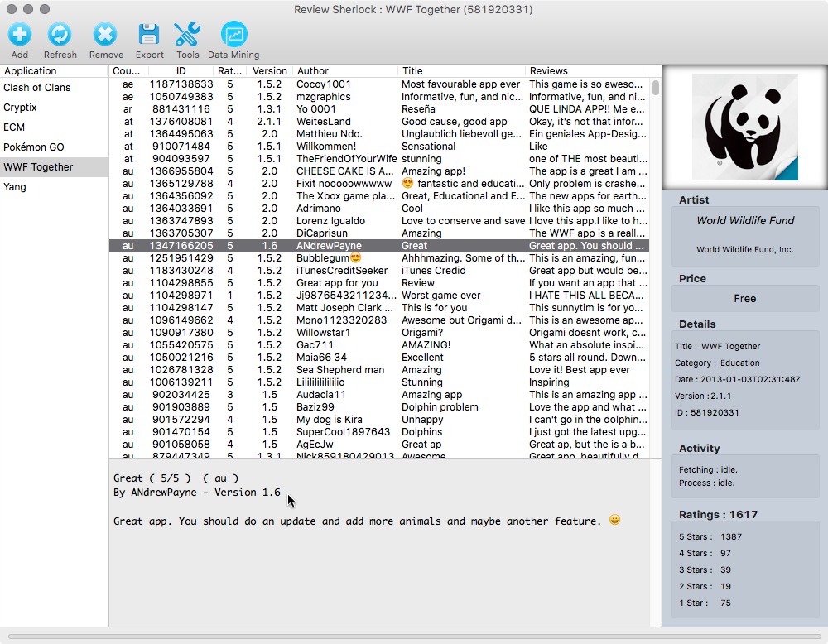The height and width of the screenshot is (644, 828).
Task: Select review by iTunesCreditSeeker
Action: [379, 271]
